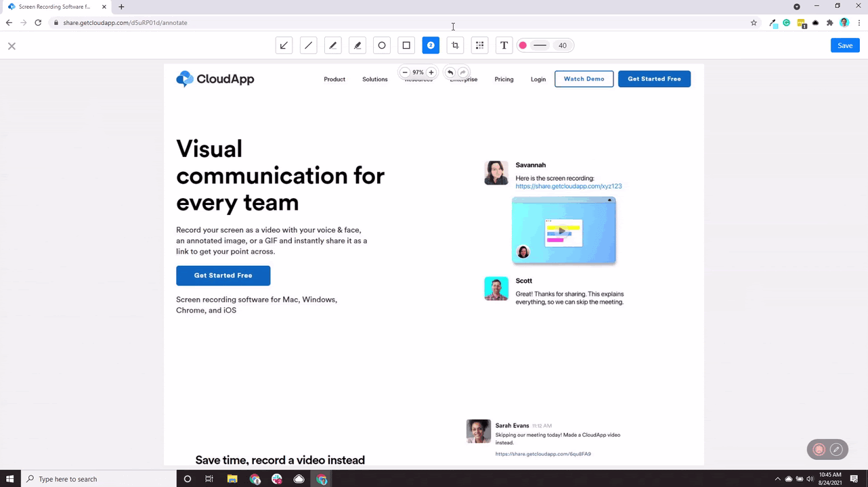Undo the last annotation
Viewport: 868px width, 487px height.
(x=450, y=72)
